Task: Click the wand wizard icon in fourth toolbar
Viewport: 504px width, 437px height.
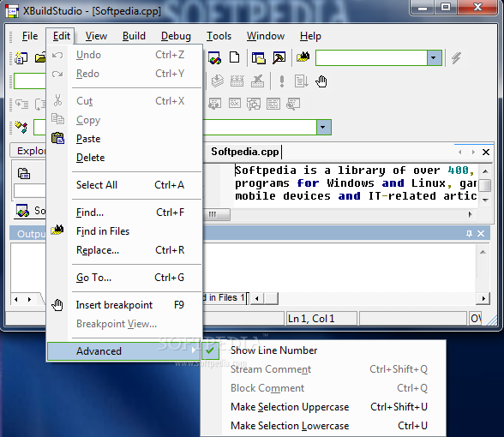Action: click(21, 127)
